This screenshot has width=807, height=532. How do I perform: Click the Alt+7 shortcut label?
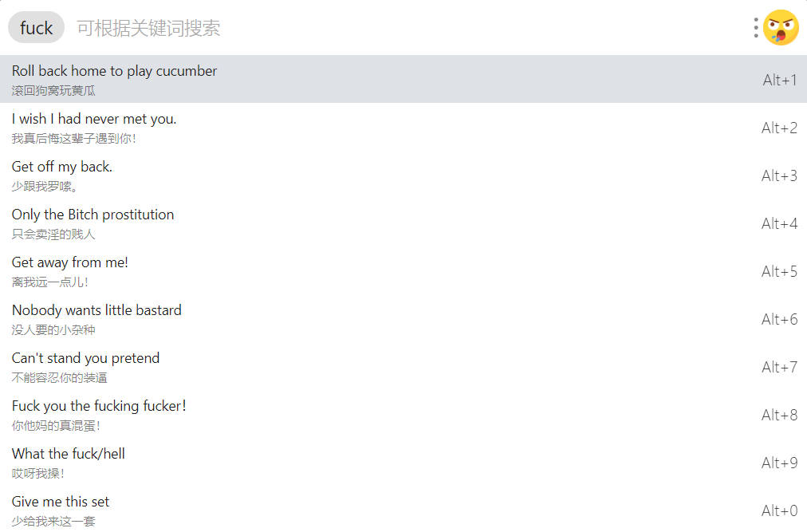pyautogui.click(x=780, y=367)
